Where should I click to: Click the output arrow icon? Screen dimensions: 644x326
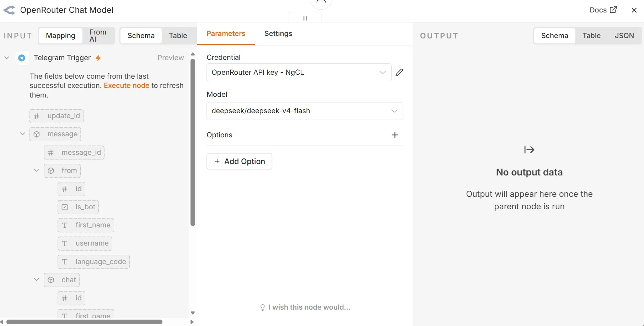point(529,150)
